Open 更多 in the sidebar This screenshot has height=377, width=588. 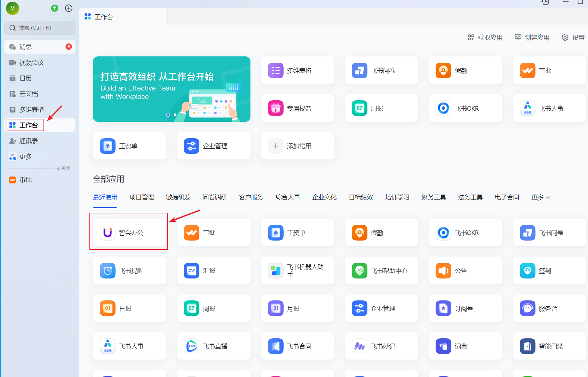tap(40, 157)
